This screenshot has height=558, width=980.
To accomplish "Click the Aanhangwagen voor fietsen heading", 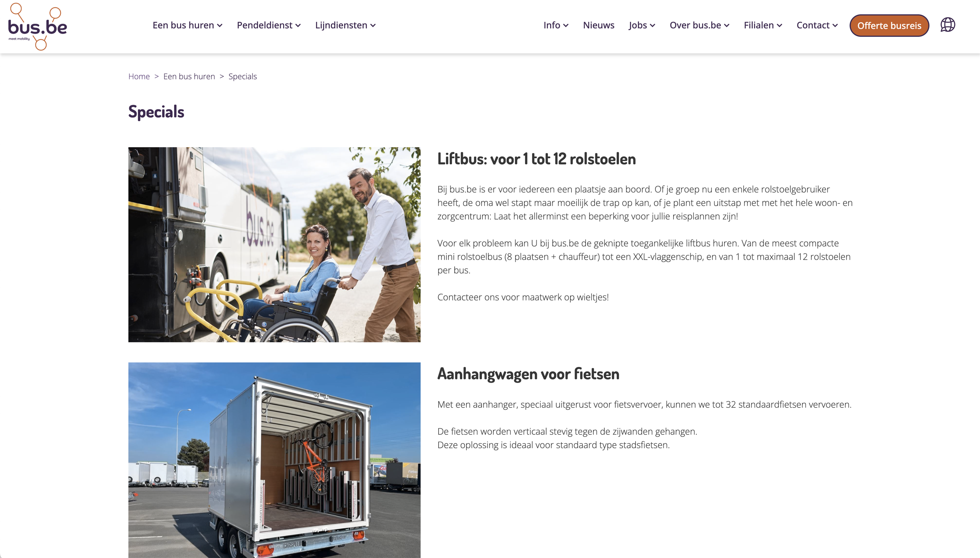I will tap(528, 374).
